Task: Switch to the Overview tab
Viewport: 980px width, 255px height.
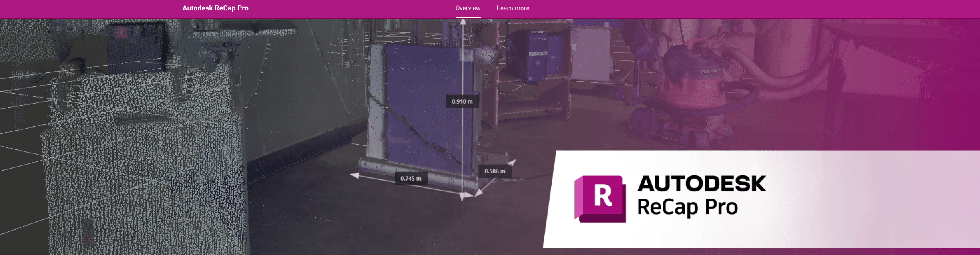Action: click(x=468, y=8)
